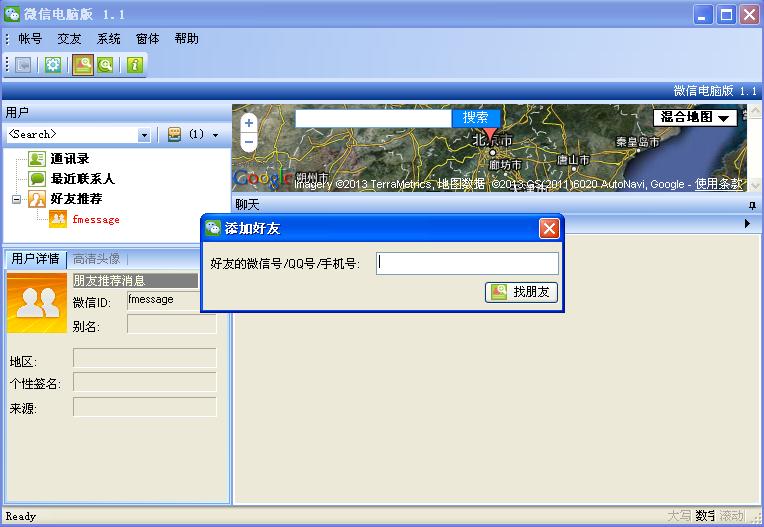Image resolution: width=764 pixels, height=527 pixels.
Task: Click 秦皇岛市 label on the map
Action: [637, 142]
